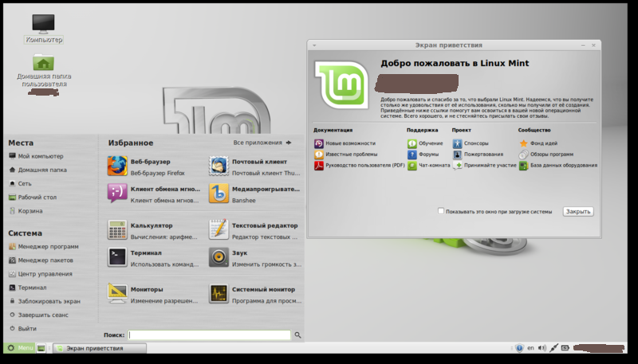The height and width of the screenshot is (364, 638).
Task: Open Менеджер программ
Action: click(44, 247)
